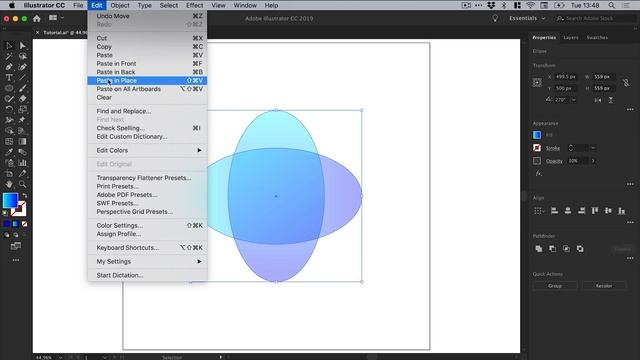
Task: Select the Direct Selection tool
Action: point(22,45)
